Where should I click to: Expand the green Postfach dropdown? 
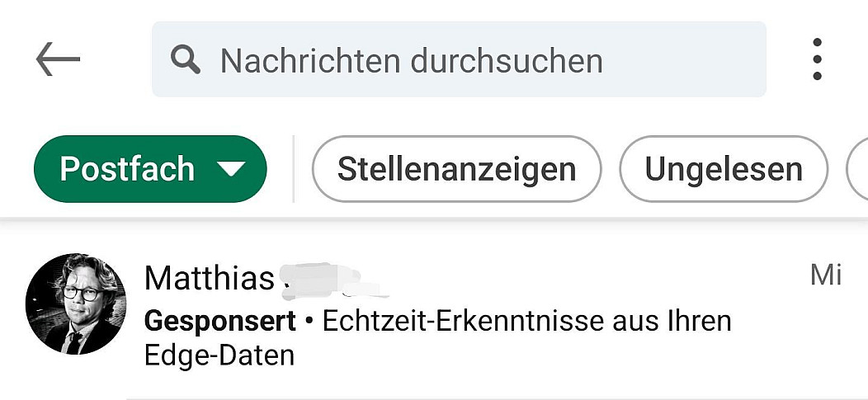click(x=150, y=169)
